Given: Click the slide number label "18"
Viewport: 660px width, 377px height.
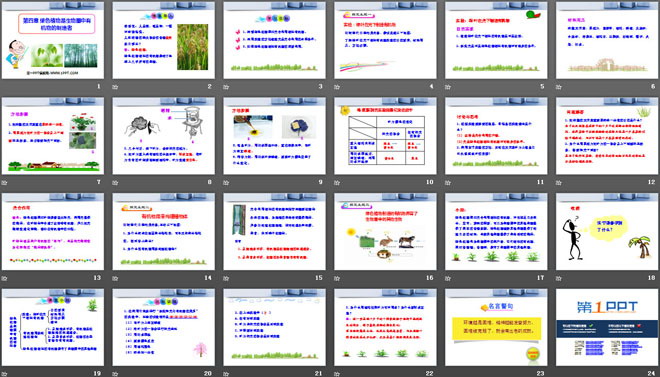Looking at the screenshot, I should tap(652, 278).
